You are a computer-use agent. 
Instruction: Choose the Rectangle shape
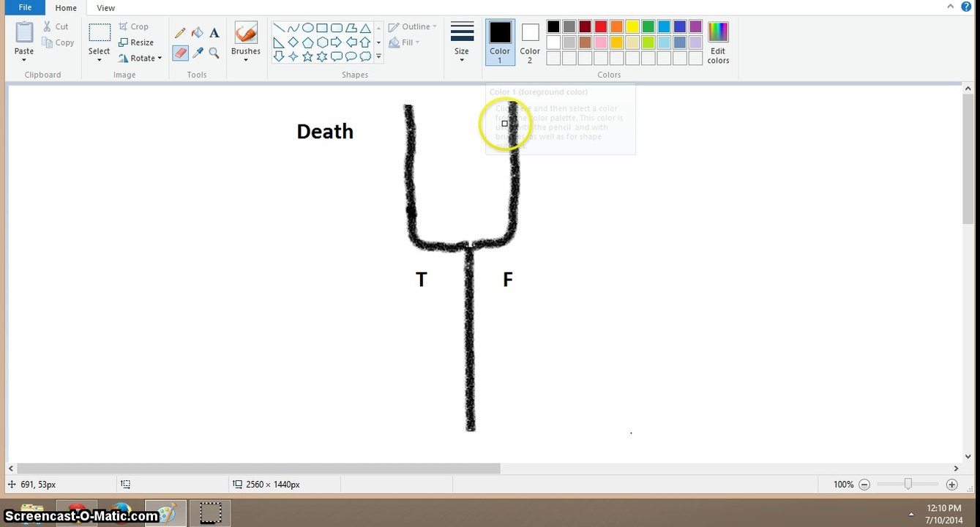click(322, 29)
